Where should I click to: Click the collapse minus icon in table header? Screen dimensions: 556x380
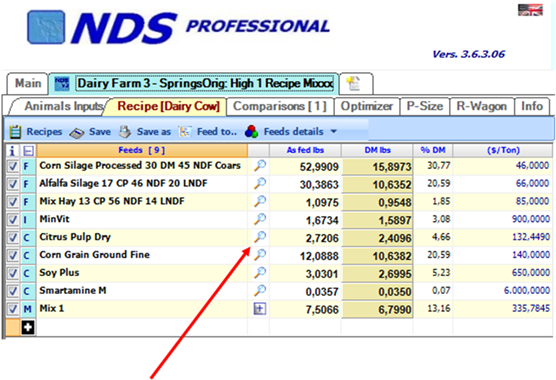(28, 151)
